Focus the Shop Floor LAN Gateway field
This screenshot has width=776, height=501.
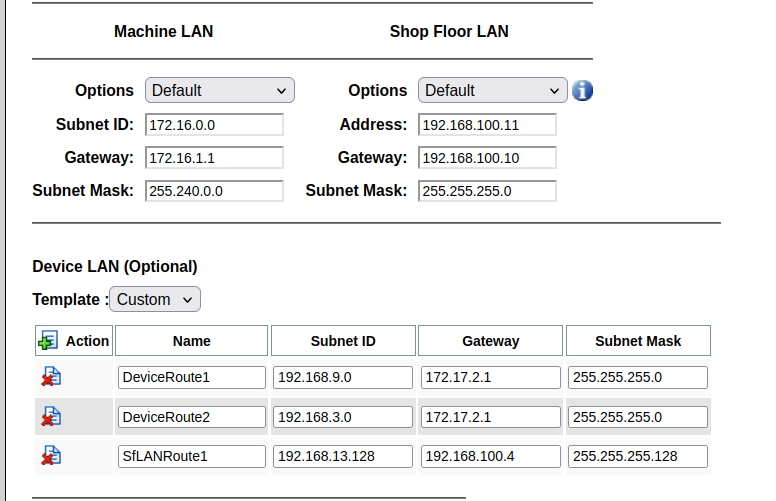(x=487, y=158)
